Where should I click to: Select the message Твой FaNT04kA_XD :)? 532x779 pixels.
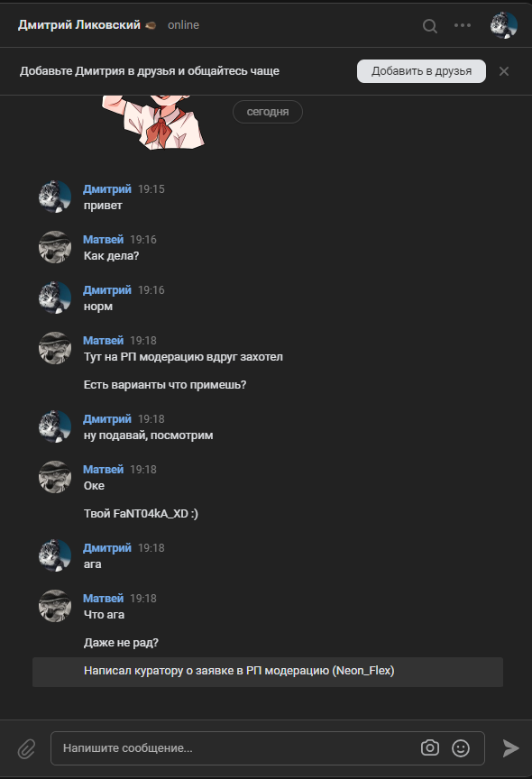[141, 514]
